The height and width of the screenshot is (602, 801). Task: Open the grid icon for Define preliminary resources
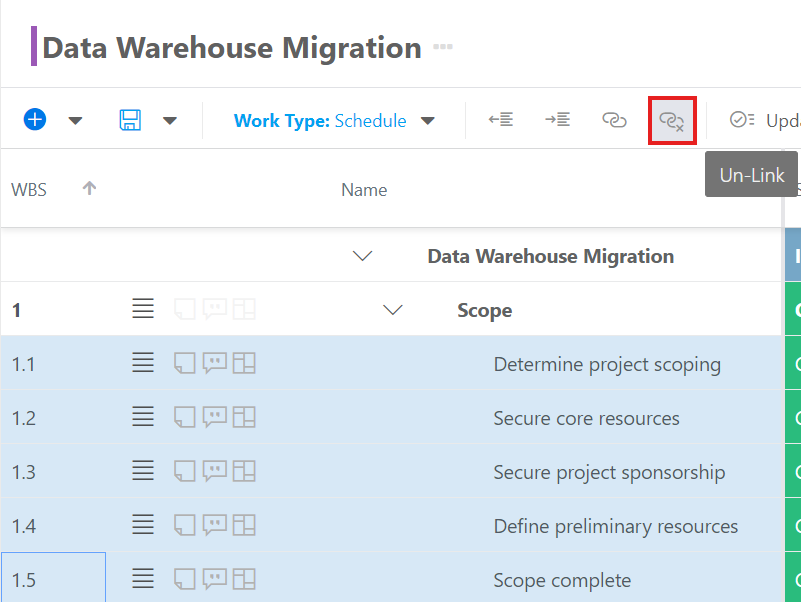pos(244,525)
